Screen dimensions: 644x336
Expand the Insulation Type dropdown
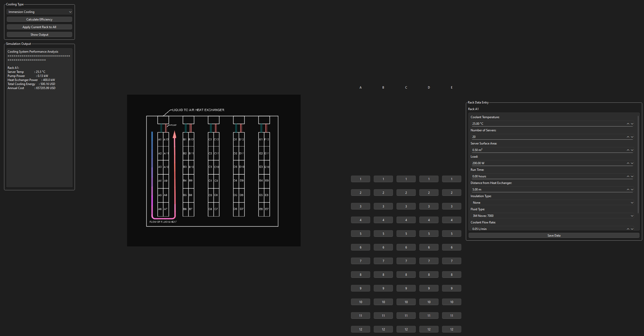pyautogui.click(x=552, y=203)
